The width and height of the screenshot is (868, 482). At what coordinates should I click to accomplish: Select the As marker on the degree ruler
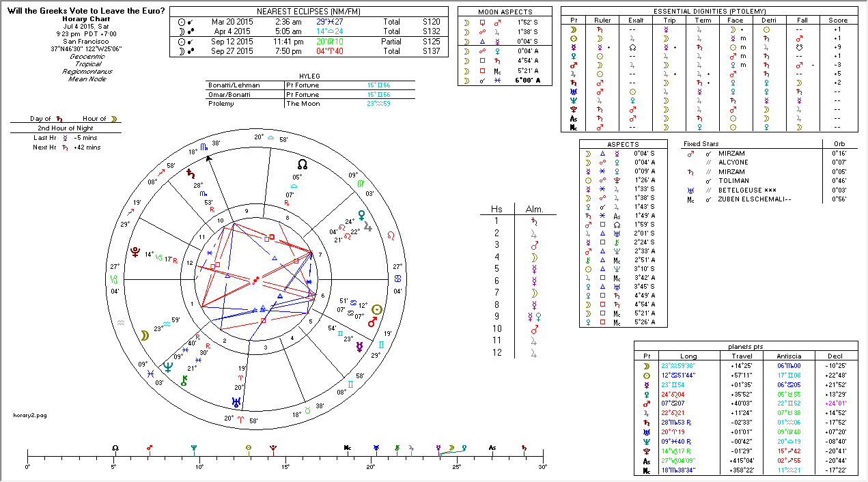492,448
